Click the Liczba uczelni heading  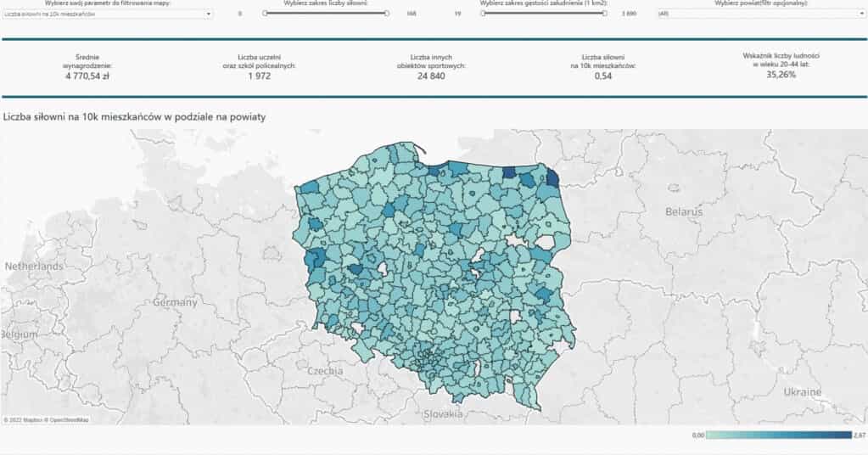tap(259, 61)
